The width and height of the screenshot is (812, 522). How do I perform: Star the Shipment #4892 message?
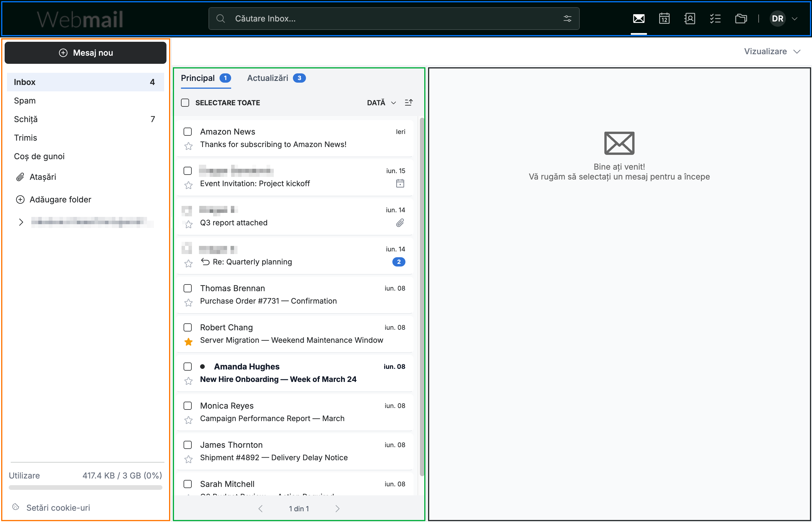pyautogui.click(x=188, y=459)
